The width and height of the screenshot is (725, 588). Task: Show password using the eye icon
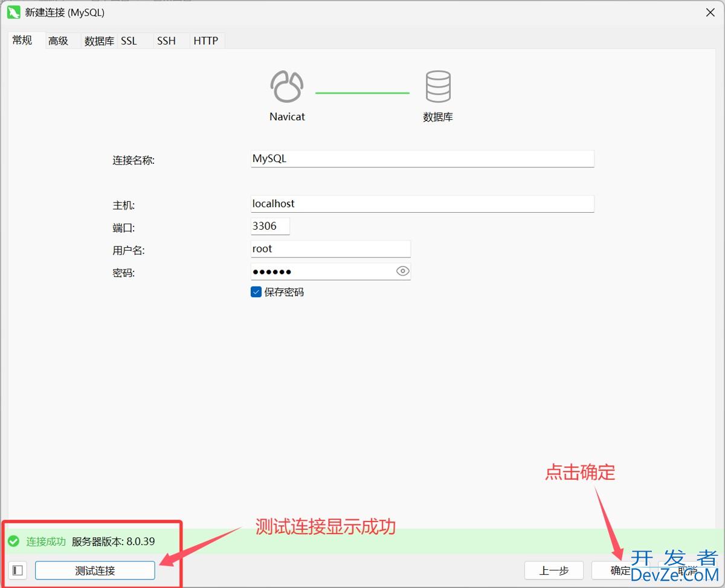[x=402, y=271]
